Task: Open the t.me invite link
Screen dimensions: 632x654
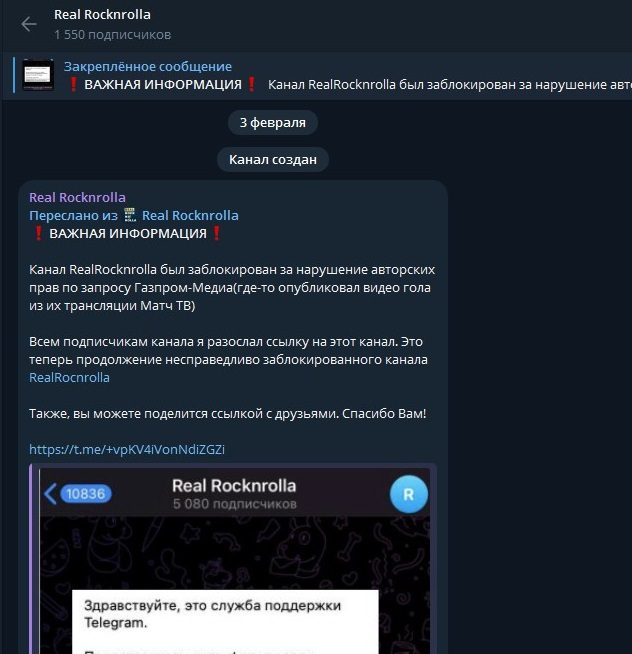Action: [127, 450]
